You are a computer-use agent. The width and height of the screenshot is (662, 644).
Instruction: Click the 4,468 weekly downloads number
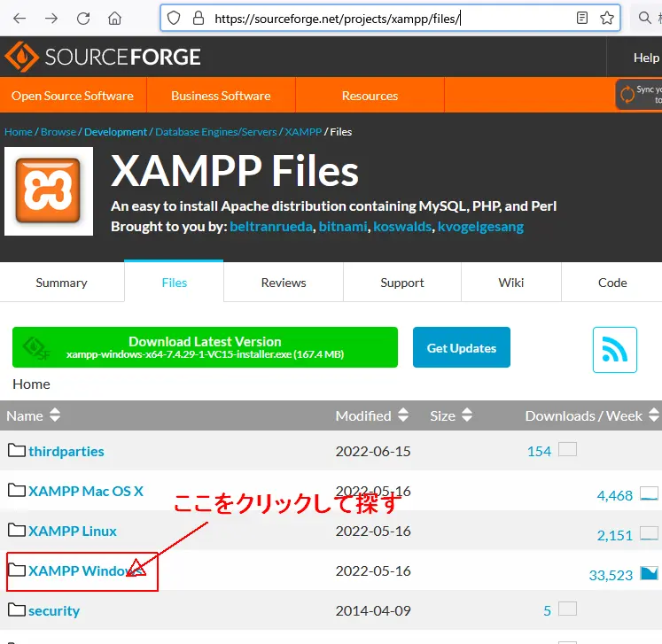tap(615, 495)
